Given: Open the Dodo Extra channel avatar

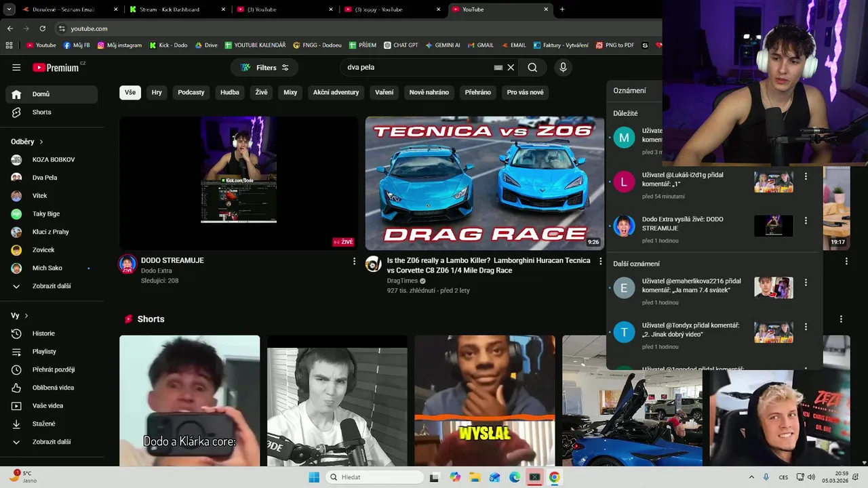Looking at the screenshot, I should (127, 264).
